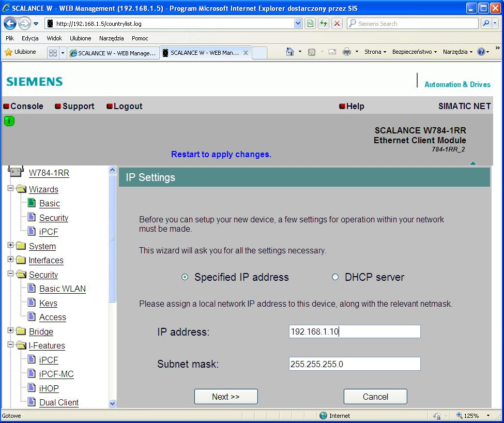Click the RSS feeds icon

pos(312,52)
